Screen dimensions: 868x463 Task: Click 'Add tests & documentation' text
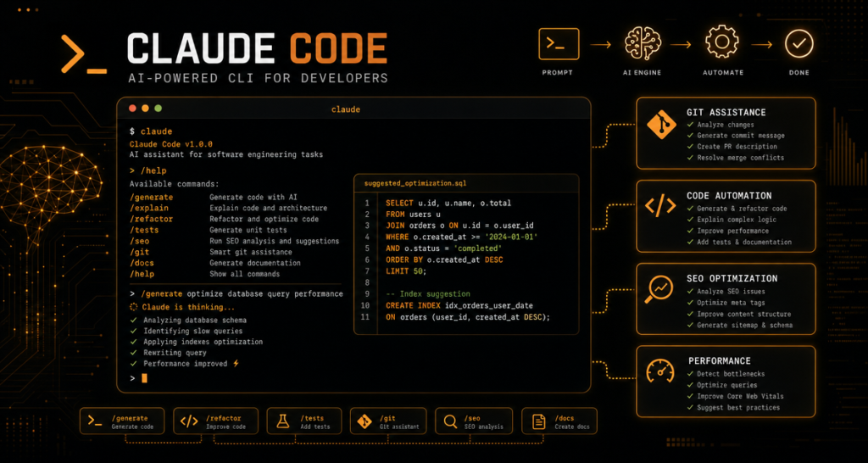pos(744,242)
